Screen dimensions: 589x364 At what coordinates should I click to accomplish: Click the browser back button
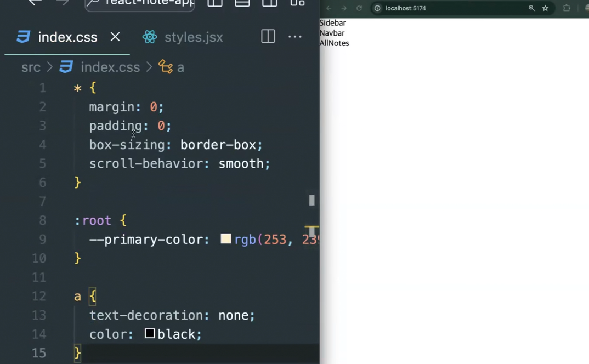(329, 8)
